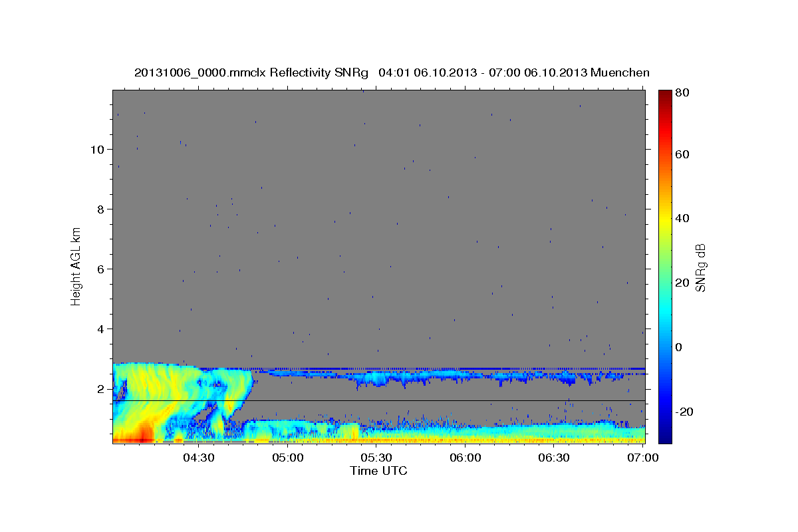Click the height axis label 10
Image resolution: width=798 pixels, height=532 pixels.
[x=96, y=149]
